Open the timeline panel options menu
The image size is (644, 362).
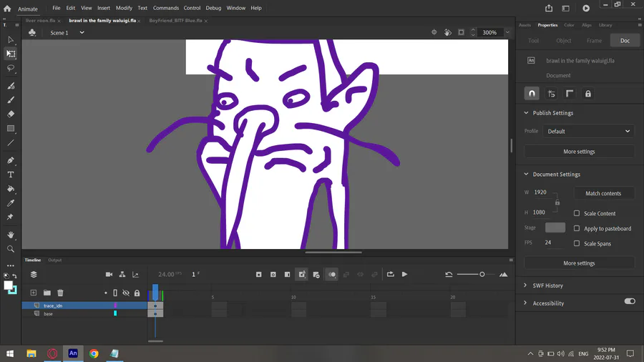pos(511,260)
